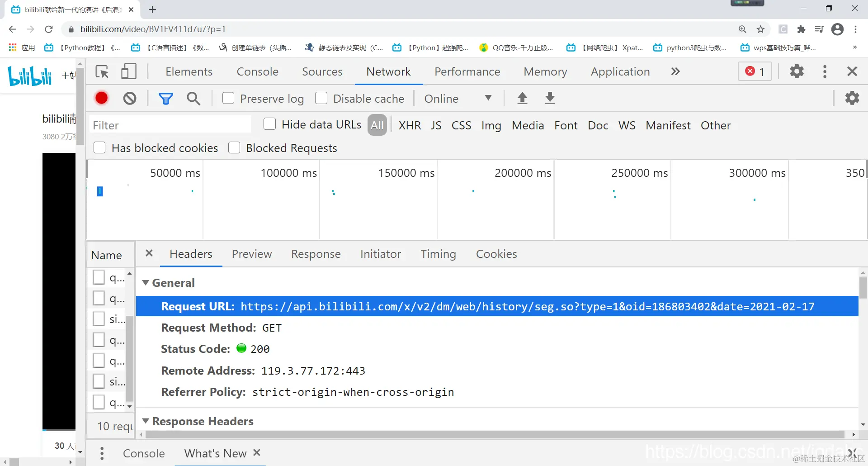Open DevTools customize three-dot menu
868x466 pixels.
coord(825,71)
